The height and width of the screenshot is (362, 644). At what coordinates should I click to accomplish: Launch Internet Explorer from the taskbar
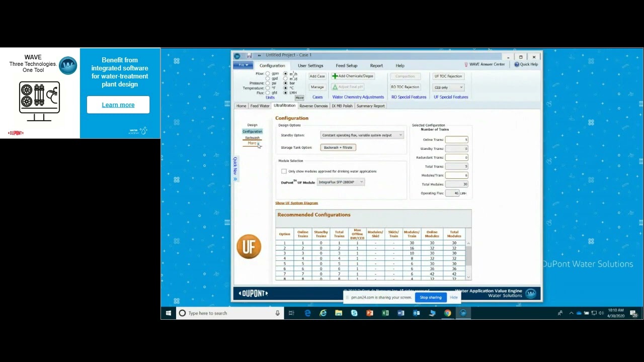point(323,313)
